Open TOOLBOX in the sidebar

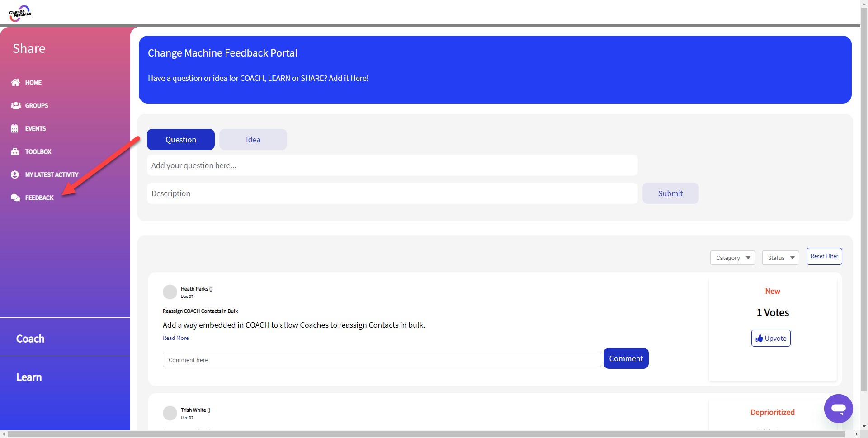pyautogui.click(x=38, y=151)
